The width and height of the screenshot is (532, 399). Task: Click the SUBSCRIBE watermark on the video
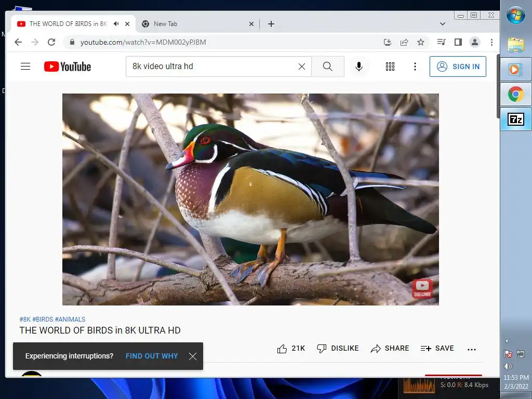(x=422, y=288)
